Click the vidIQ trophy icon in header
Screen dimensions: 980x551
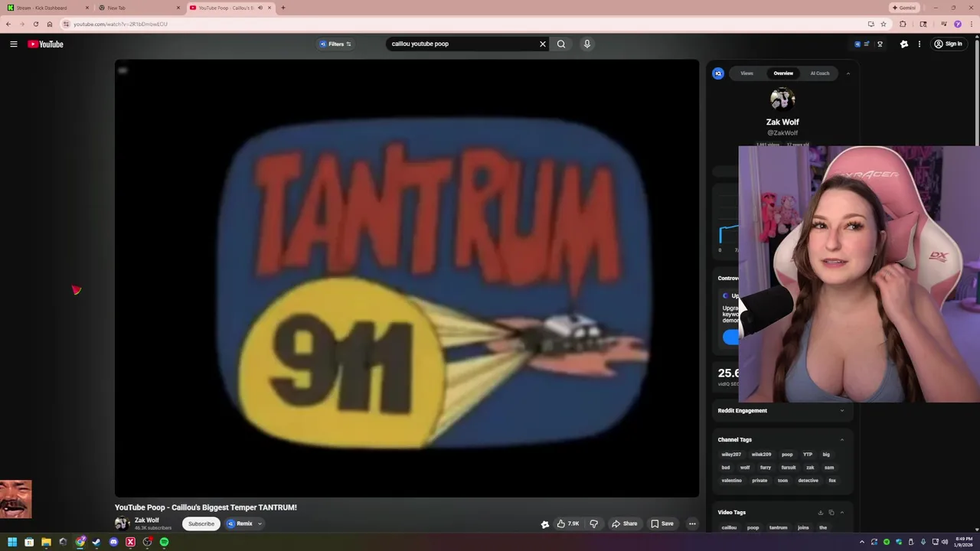click(x=880, y=44)
